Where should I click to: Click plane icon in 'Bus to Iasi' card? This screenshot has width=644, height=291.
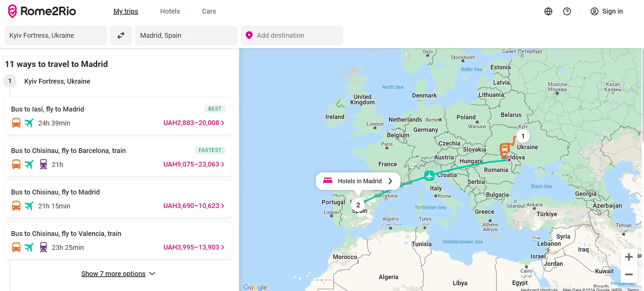click(x=29, y=123)
